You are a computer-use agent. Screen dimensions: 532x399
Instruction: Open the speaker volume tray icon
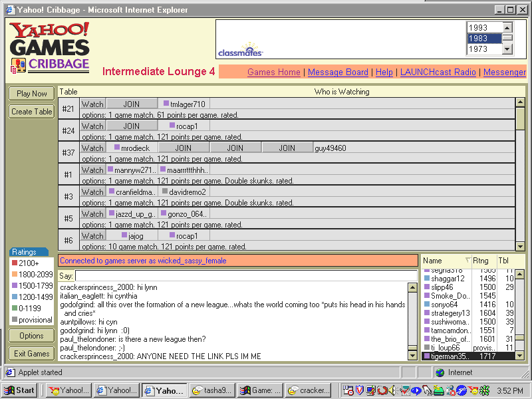(x=392, y=390)
